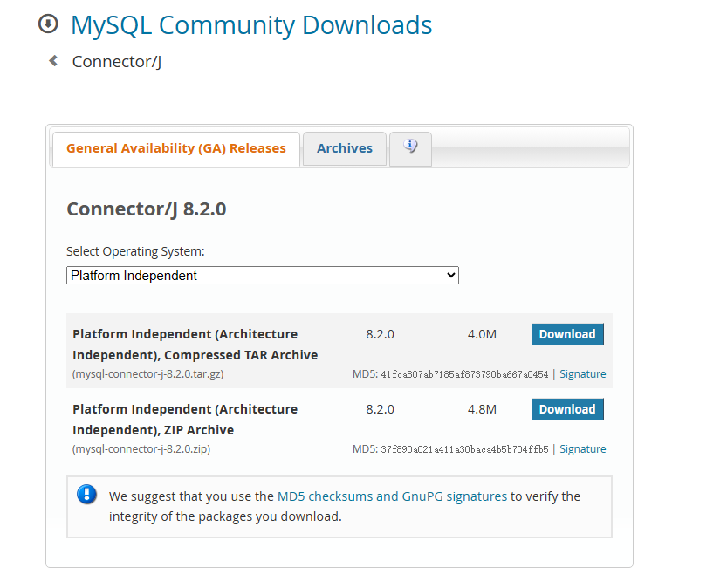Follow the MD5 checksums and GnuPG signatures link
727x588 pixels.
point(392,496)
